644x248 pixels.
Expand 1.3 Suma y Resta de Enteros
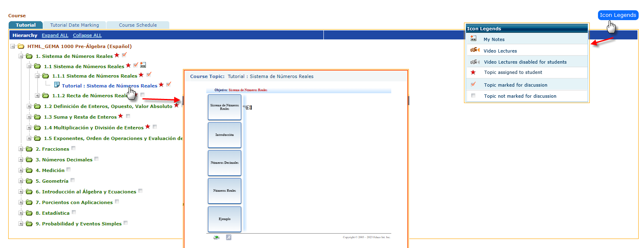[x=29, y=117]
